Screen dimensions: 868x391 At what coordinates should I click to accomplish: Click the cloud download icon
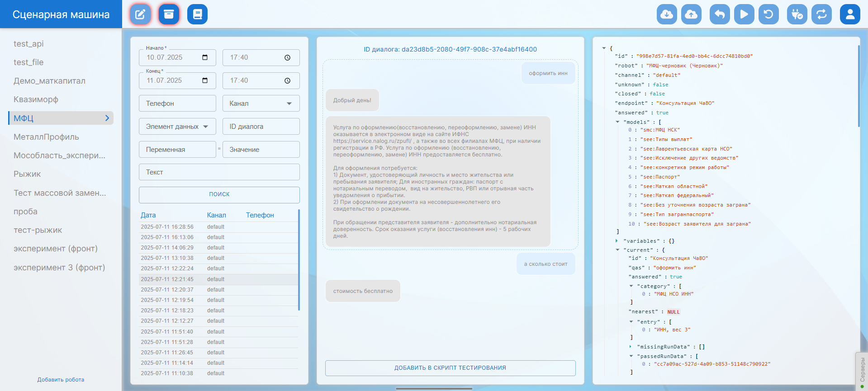click(x=666, y=14)
